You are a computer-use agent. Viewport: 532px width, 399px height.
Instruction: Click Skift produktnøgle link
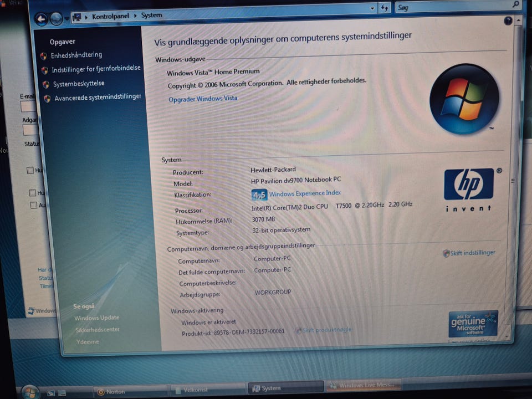tap(327, 329)
